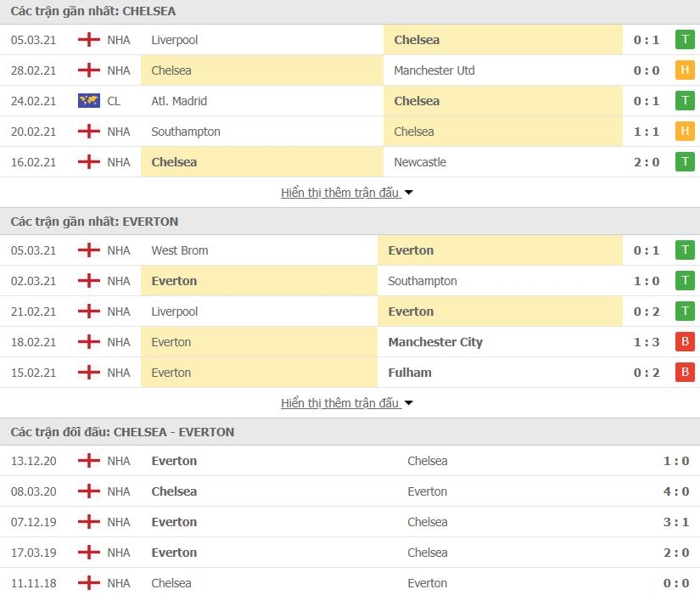Click the green T badge for Liverpool vs Chelsea

click(685, 40)
